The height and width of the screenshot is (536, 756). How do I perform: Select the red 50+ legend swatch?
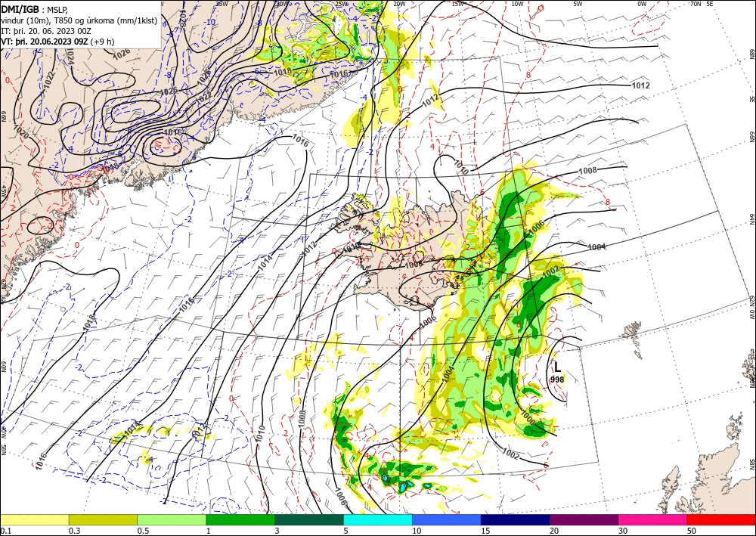721,519
